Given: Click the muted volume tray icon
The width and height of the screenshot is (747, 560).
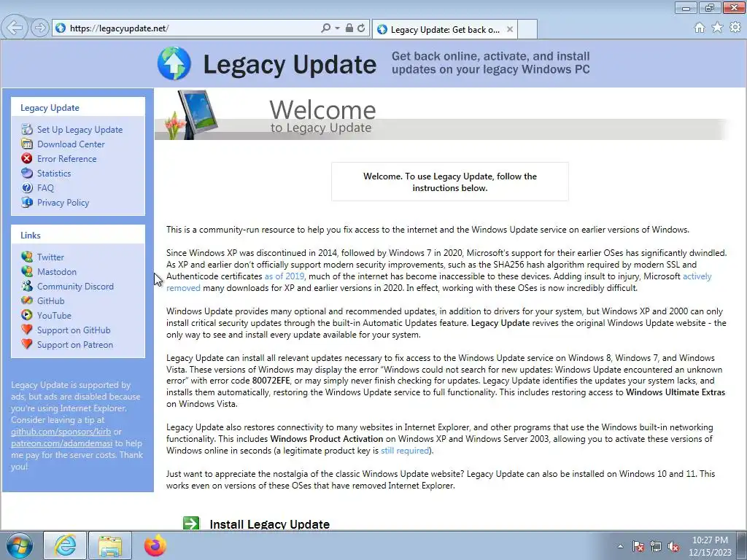Looking at the screenshot, I should (673, 546).
